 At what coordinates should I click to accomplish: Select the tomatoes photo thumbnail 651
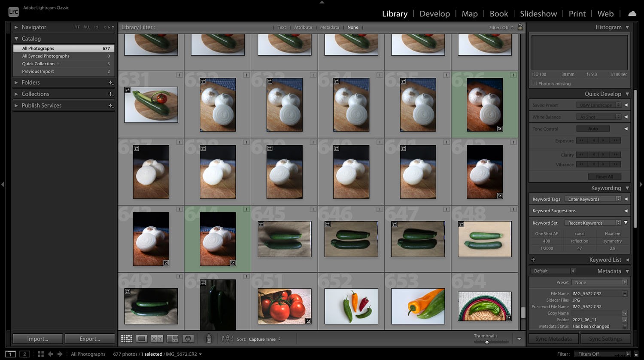(x=284, y=306)
